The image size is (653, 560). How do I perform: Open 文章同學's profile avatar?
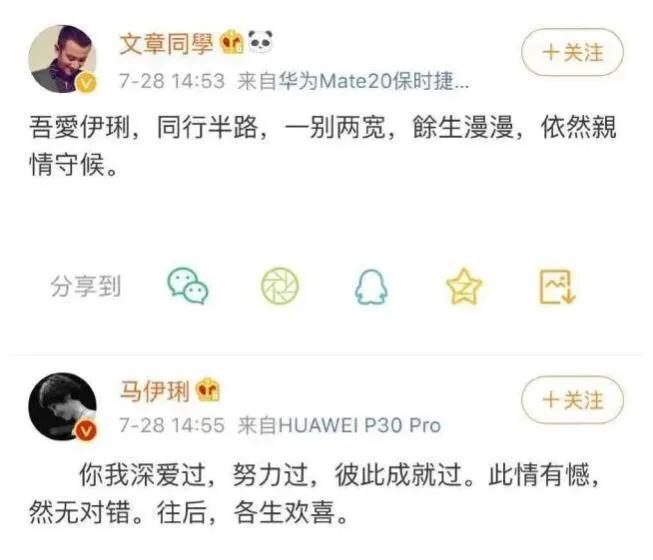coord(62,59)
